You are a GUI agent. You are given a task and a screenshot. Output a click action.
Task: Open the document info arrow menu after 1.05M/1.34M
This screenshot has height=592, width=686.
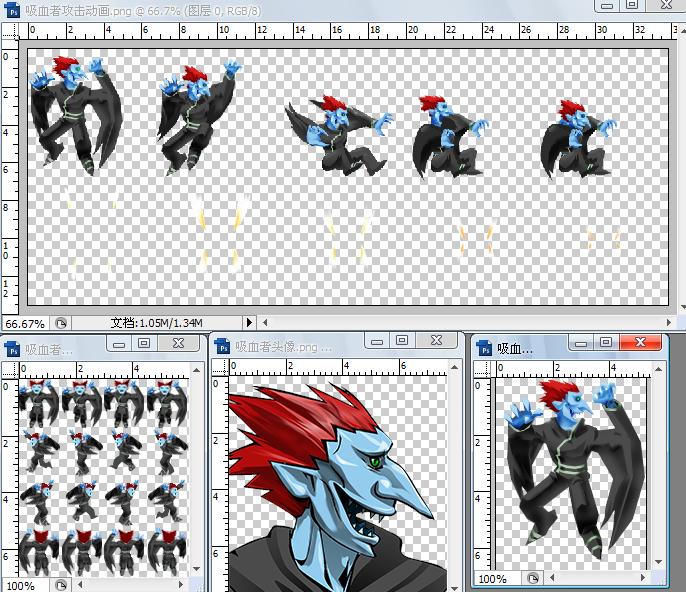pyautogui.click(x=249, y=323)
